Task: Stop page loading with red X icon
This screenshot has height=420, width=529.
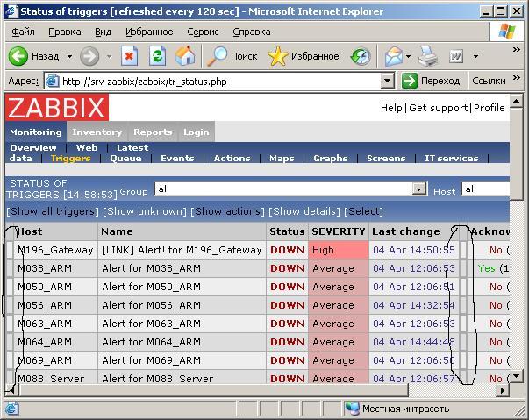Action: [129, 56]
